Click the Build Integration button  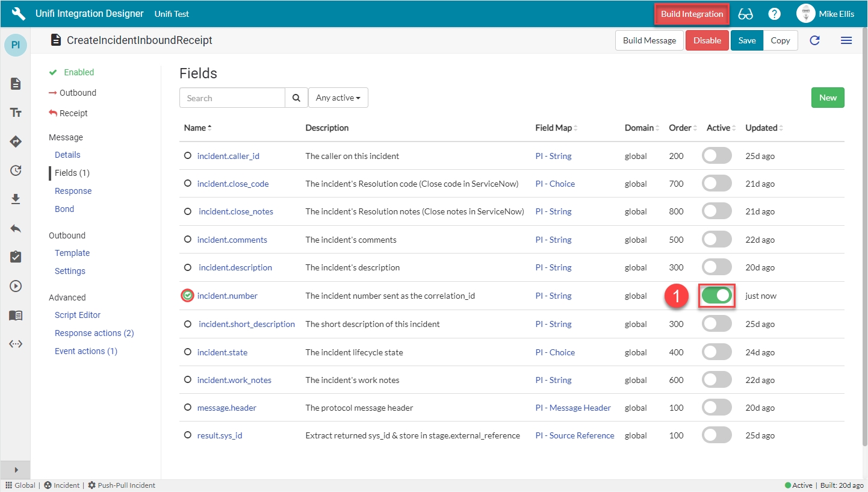[692, 14]
